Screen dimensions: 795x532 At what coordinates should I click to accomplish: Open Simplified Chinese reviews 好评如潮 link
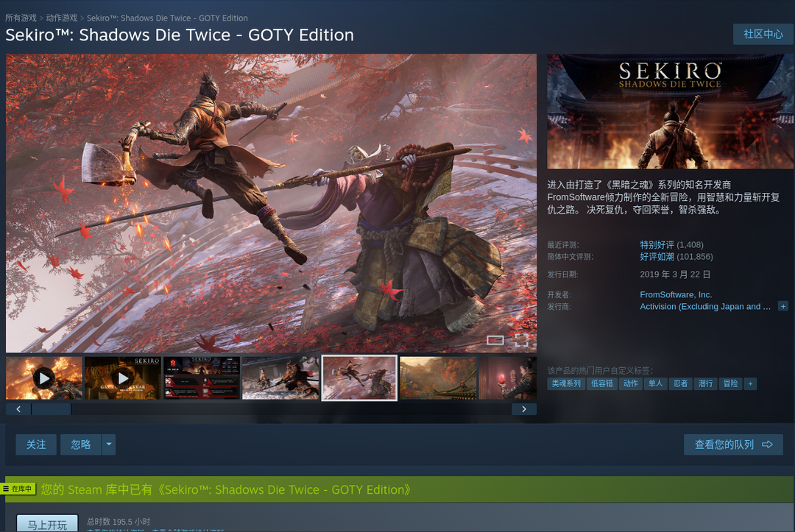[657, 257]
